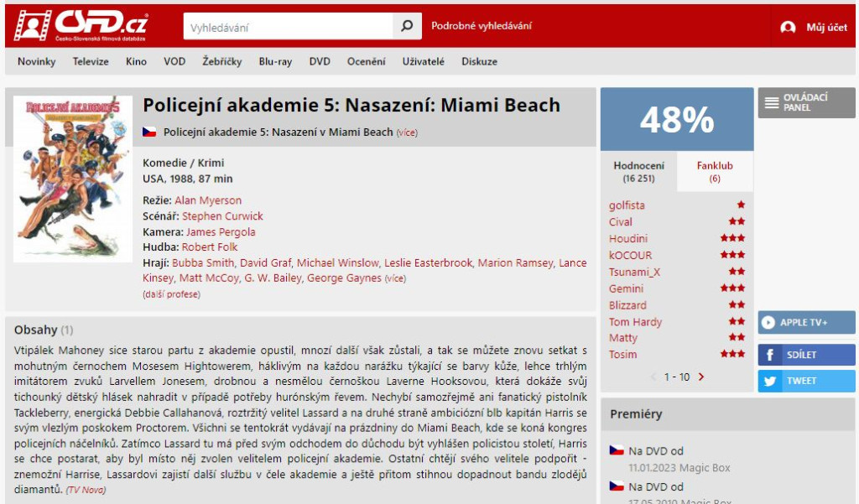Open the Novinky menu item
Viewport: 859px width, 504px height.
[x=37, y=61]
